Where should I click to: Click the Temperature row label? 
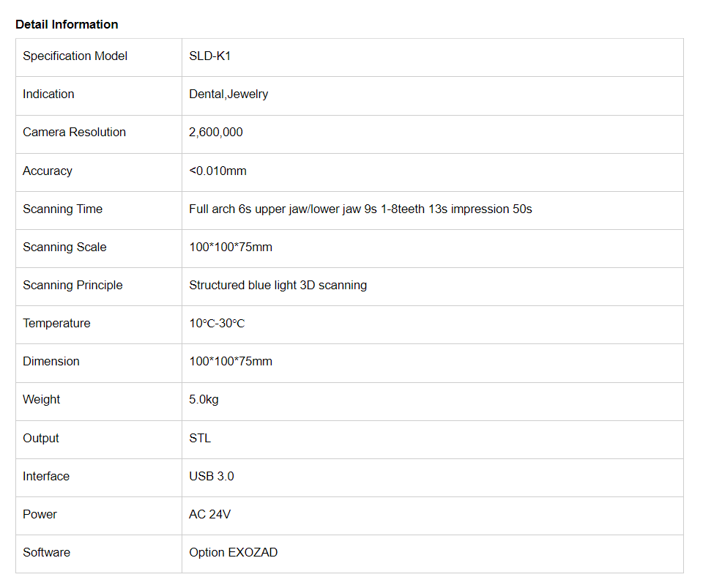tap(56, 323)
